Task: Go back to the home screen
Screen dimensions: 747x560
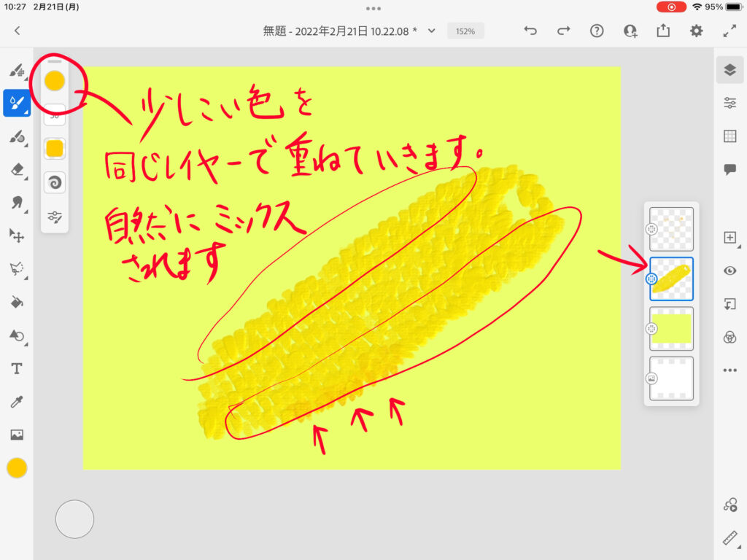Action: click(17, 31)
